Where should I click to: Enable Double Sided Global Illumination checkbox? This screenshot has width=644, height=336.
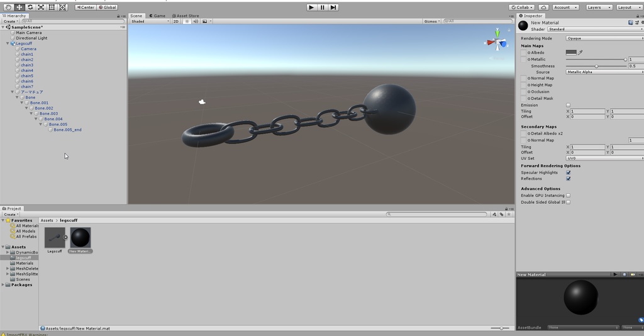[x=568, y=202]
